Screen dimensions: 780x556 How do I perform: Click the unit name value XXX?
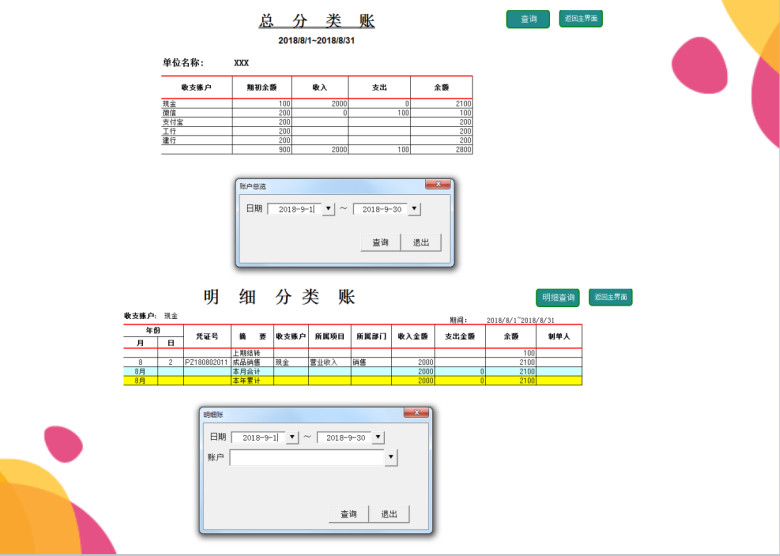tap(241, 63)
